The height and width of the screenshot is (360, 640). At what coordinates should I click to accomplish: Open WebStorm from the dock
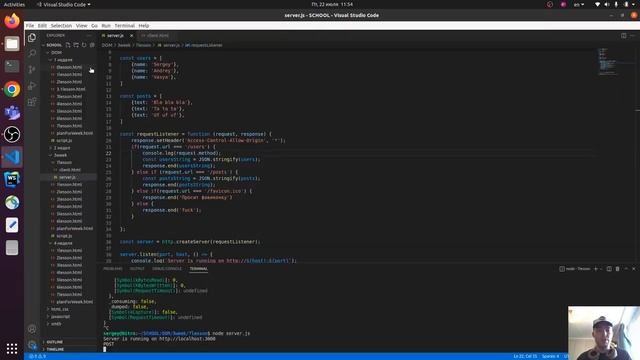pyautogui.click(x=12, y=179)
